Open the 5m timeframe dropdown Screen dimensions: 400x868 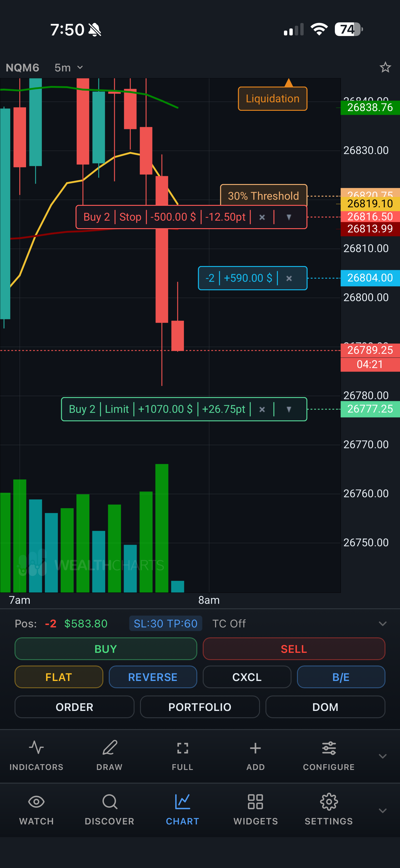point(69,67)
